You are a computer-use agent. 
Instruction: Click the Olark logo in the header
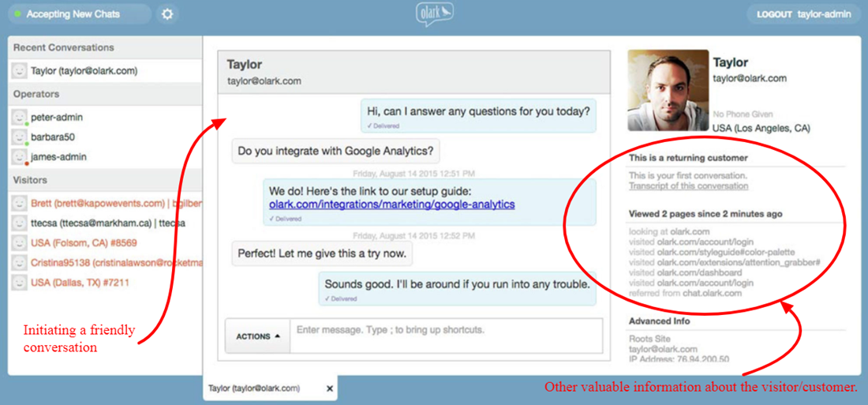coord(435,16)
